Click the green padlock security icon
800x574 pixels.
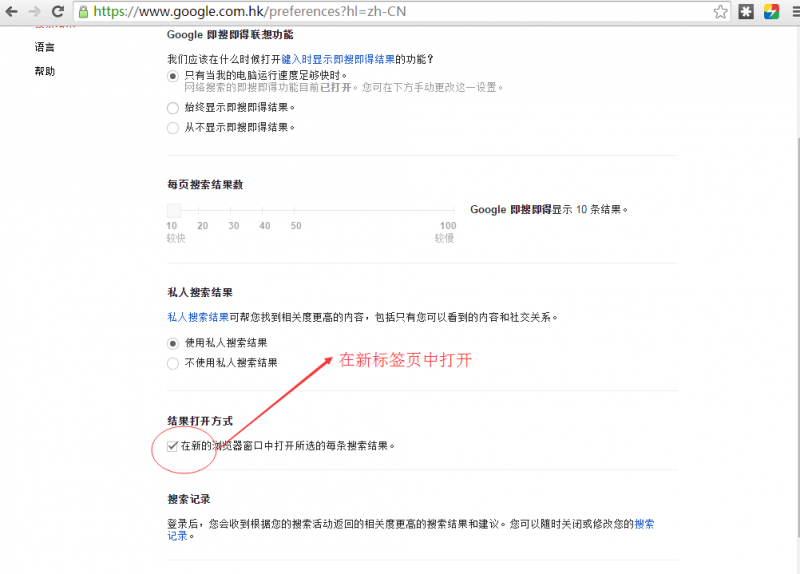click(x=84, y=12)
